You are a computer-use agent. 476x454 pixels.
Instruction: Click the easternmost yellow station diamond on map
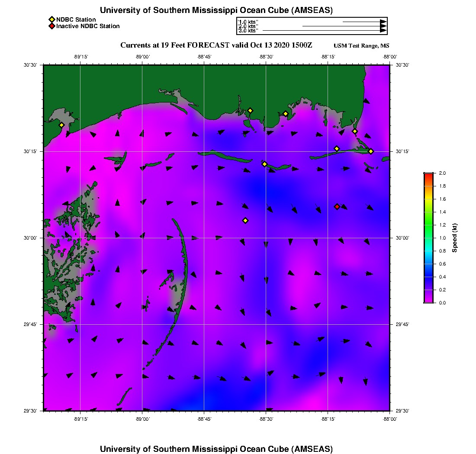(371, 151)
